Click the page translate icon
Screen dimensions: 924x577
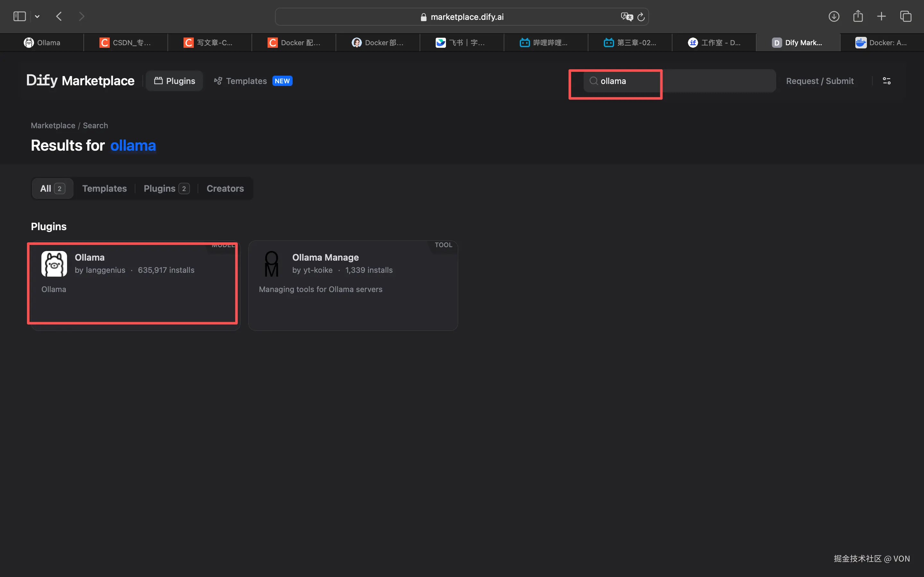pos(626,17)
